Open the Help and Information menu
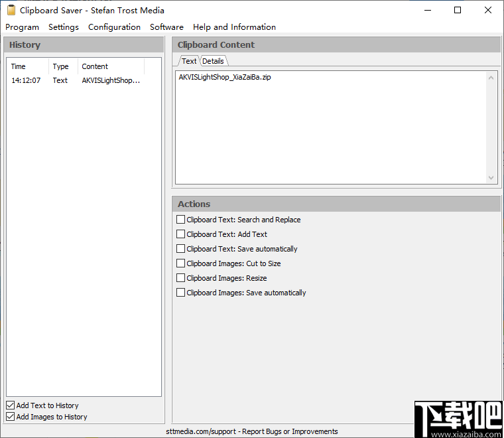 tap(234, 27)
